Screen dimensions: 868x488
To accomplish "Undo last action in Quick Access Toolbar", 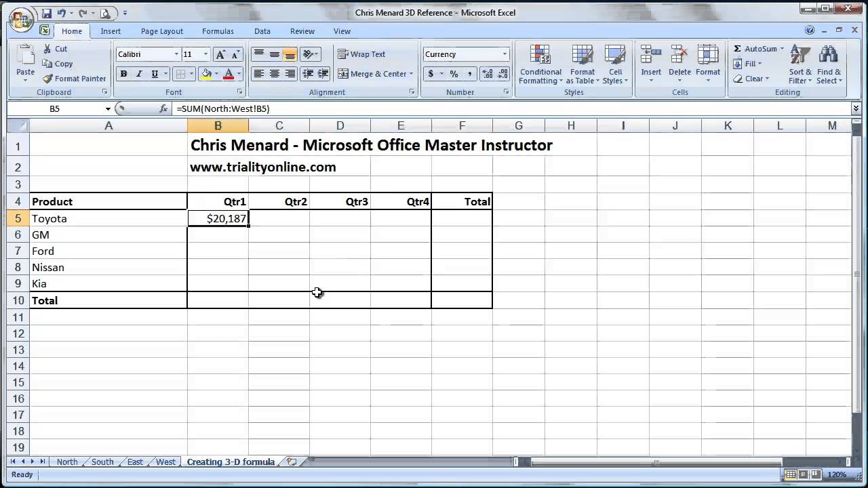I will point(62,13).
